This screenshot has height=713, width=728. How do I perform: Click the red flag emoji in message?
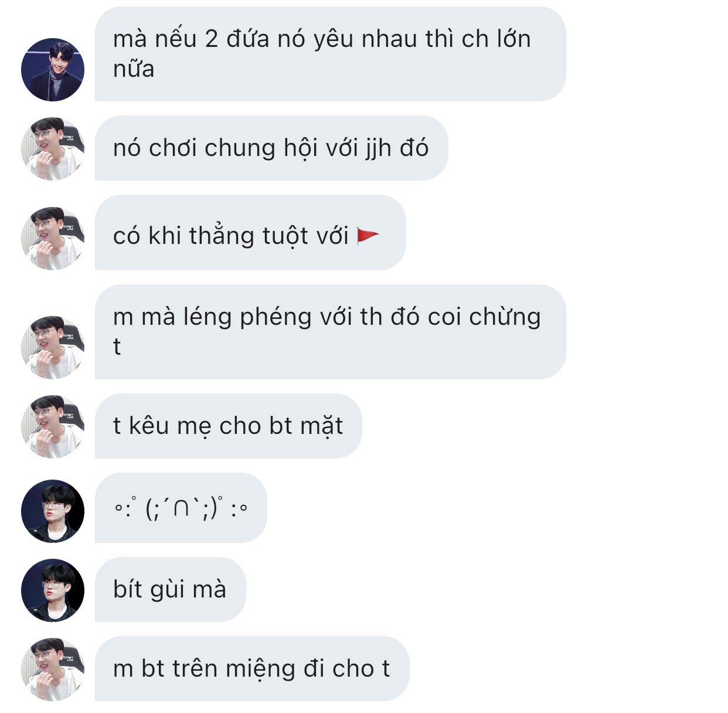pyautogui.click(x=368, y=236)
